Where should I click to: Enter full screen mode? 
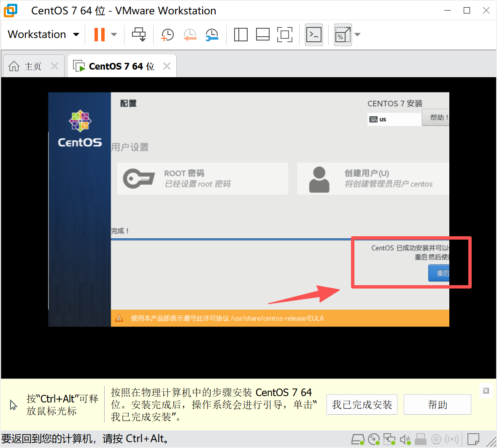tap(285, 35)
